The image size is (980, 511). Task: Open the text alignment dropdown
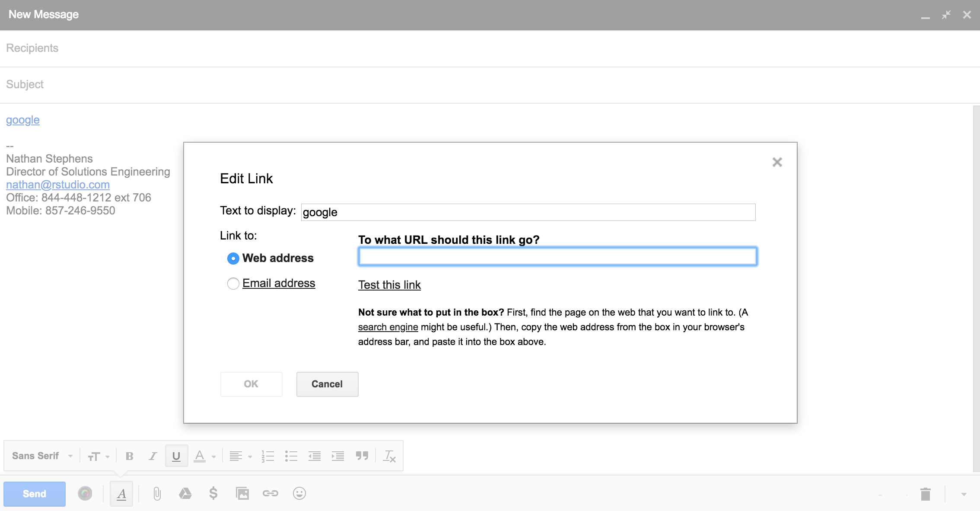[241, 456]
